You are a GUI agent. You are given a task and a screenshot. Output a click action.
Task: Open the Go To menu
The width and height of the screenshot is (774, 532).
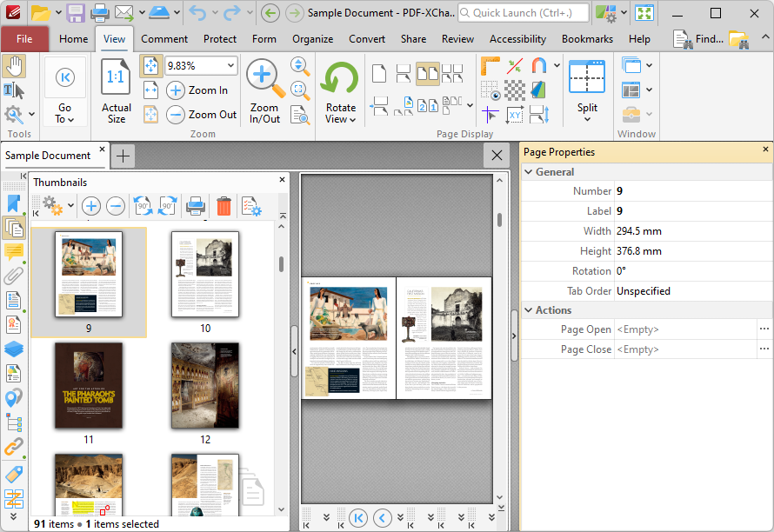(64, 90)
